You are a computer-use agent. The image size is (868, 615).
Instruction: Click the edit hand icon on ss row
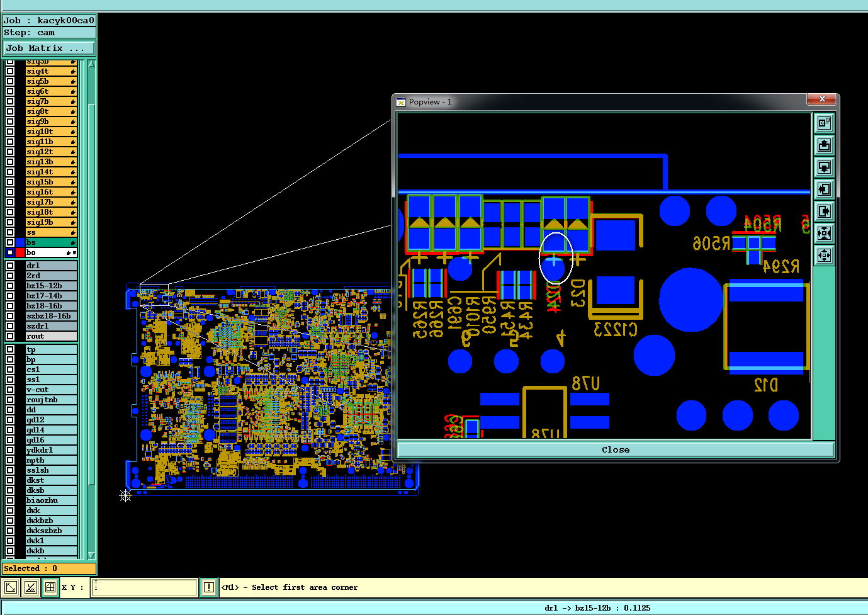73,232
